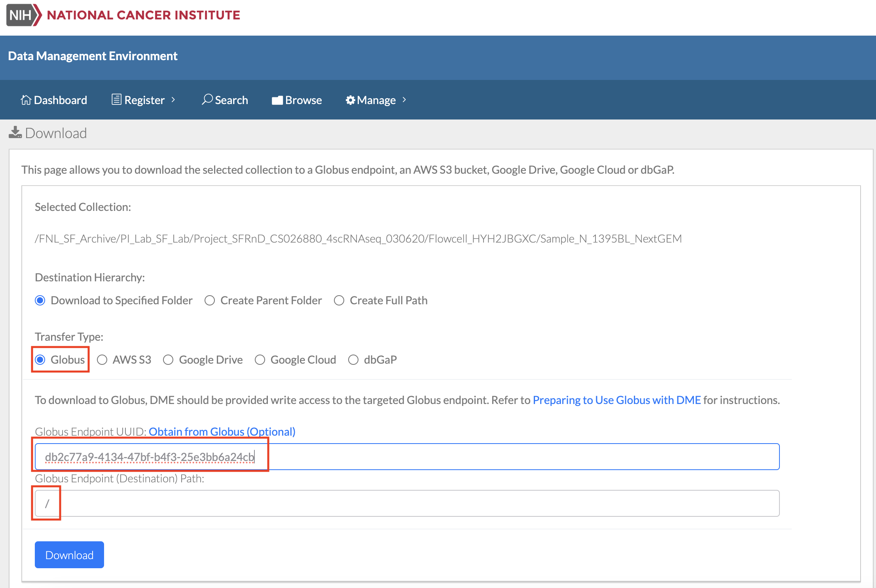Expand the Manage menu chevron
This screenshot has height=588, width=876.
tap(404, 100)
